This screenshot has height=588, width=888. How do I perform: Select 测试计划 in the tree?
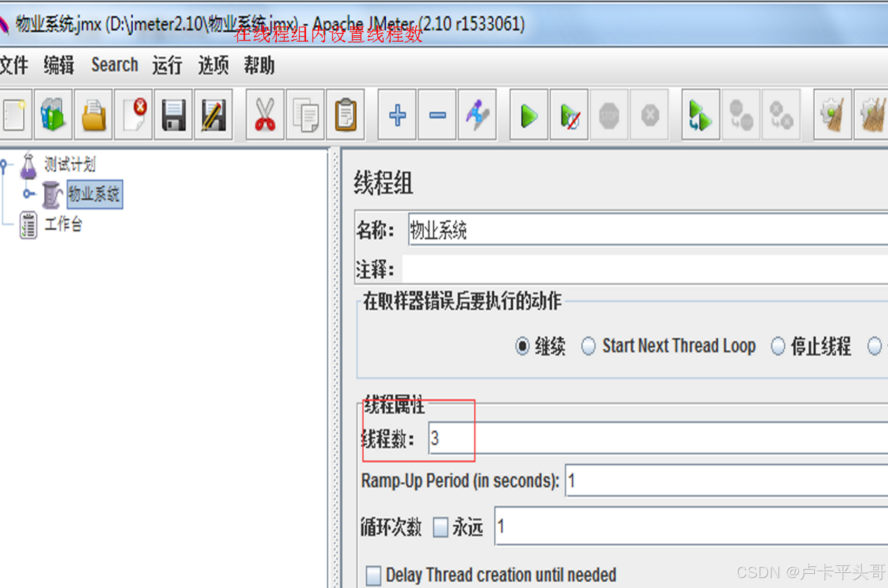point(70,165)
